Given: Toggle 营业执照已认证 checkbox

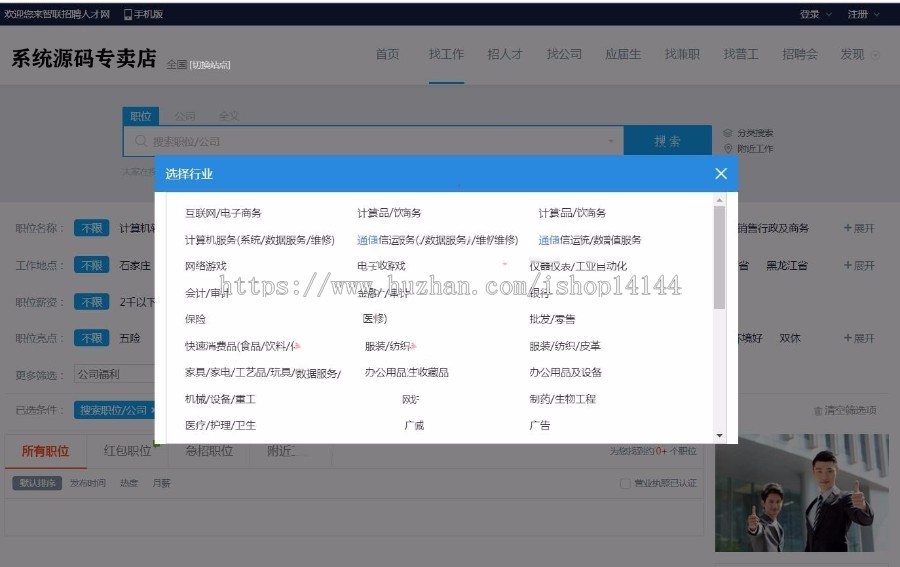Looking at the screenshot, I should click(625, 483).
